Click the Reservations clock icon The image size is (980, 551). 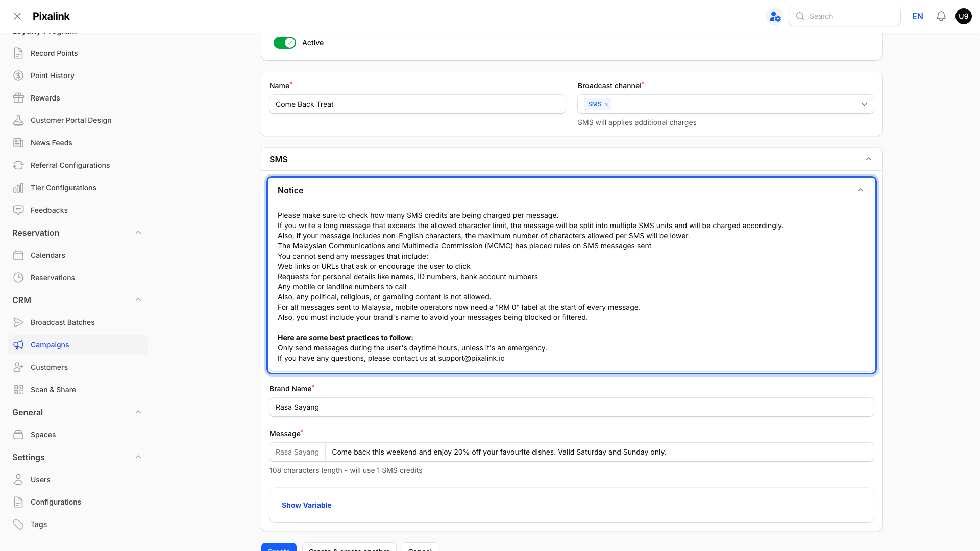(x=18, y=278)
